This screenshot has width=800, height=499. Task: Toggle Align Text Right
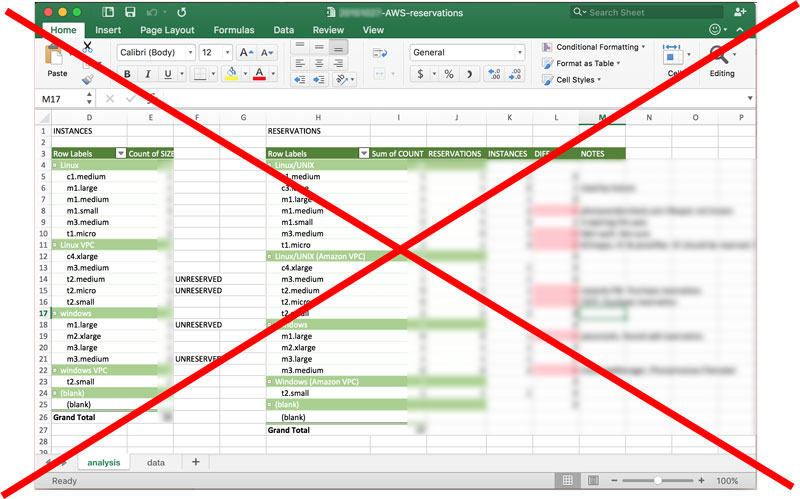pos(338,63)
